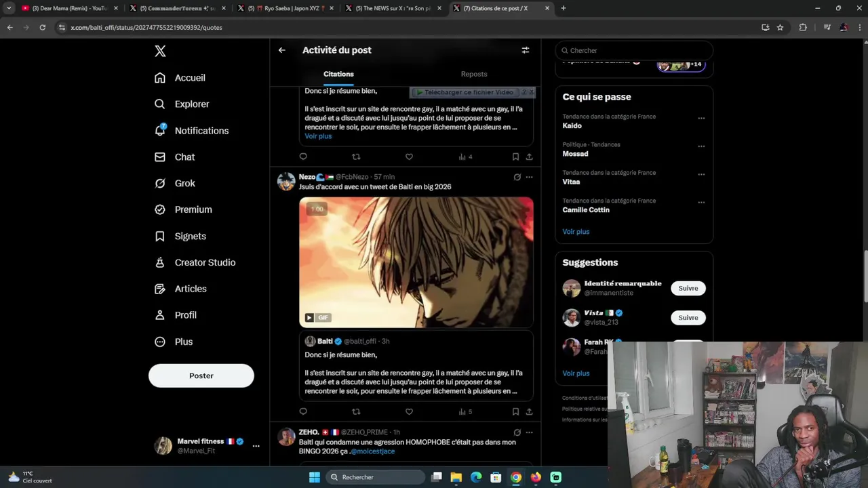The height and width of the screenshot is (488, 868).
Task: Share the post above Nezo's
Action: (x=529, y=157)
